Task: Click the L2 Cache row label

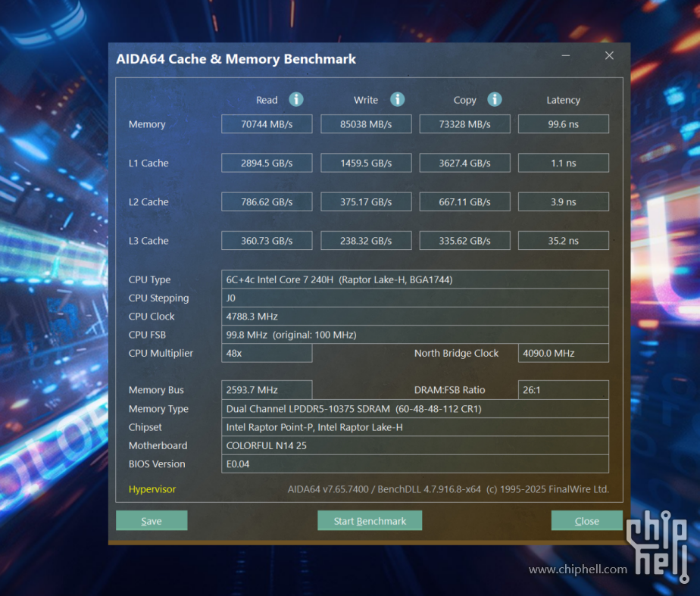Action: point(148,201)
